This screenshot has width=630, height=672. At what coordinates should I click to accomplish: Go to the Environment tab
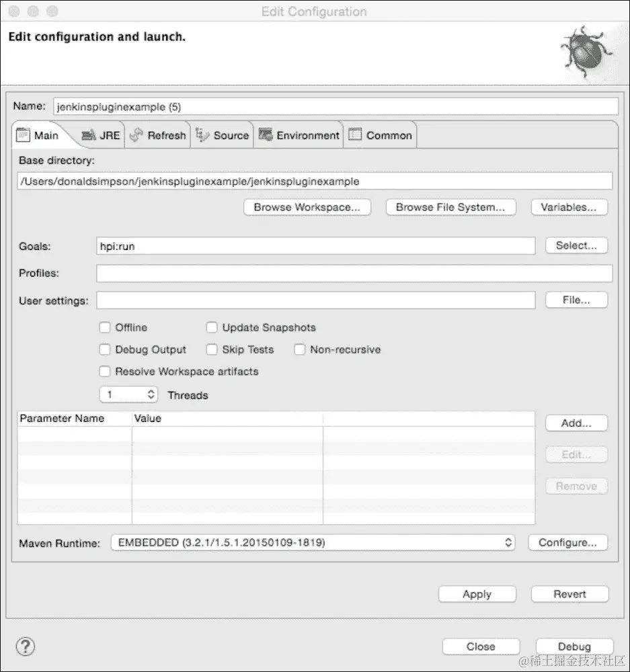pos(299,136)
